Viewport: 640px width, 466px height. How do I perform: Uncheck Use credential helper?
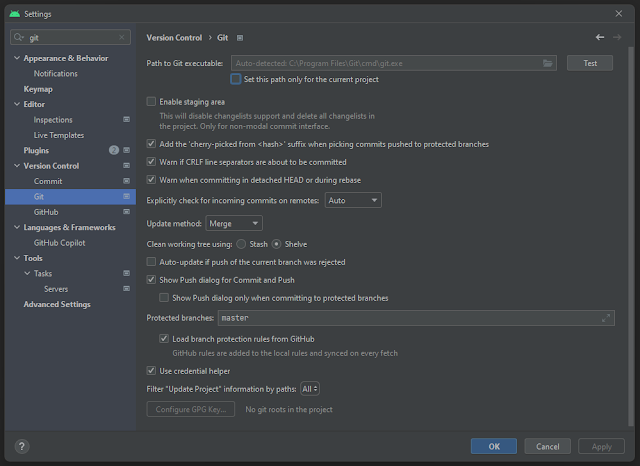coord(152,370)
